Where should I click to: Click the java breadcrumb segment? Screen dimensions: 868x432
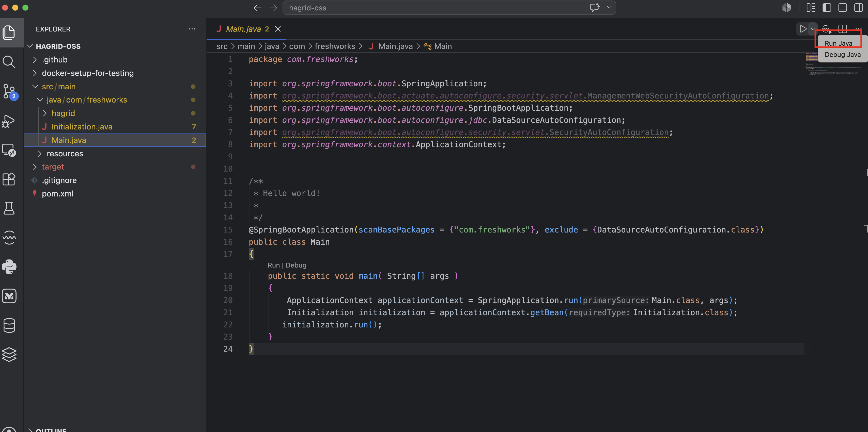272,46
